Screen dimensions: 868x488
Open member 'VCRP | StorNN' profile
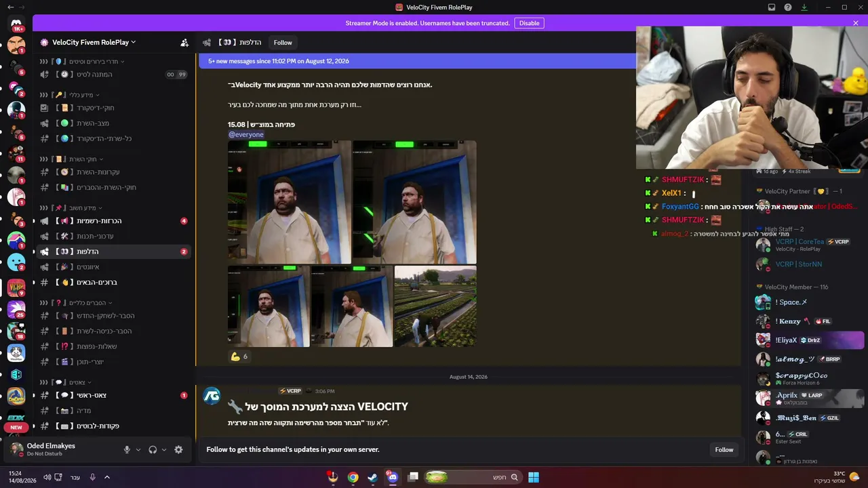point(808,264)
